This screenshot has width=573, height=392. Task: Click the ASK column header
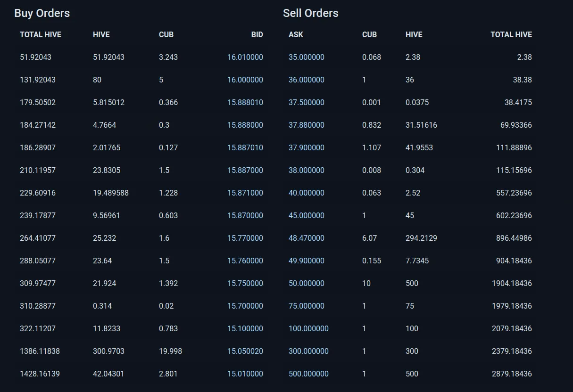tap(296, 34)
